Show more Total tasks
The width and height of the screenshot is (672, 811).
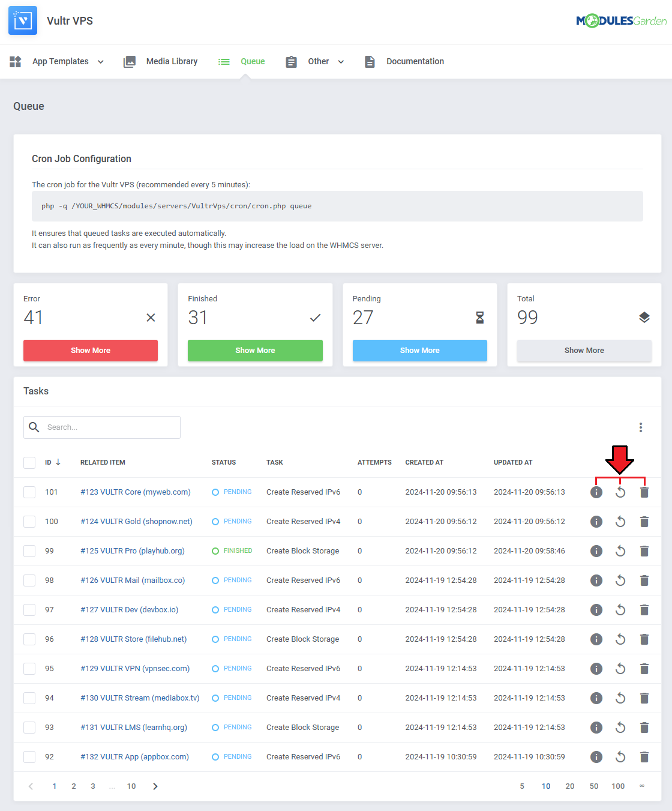click(584, 351)
